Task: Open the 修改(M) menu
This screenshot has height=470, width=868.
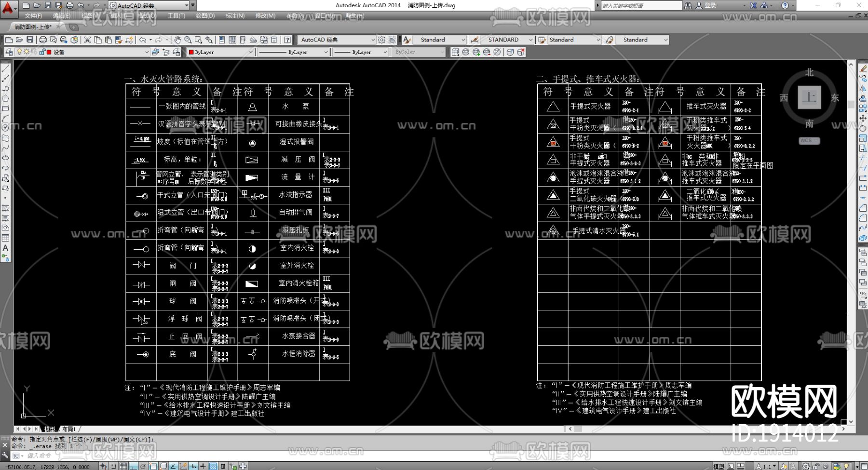Action: (x=265, y=16)
